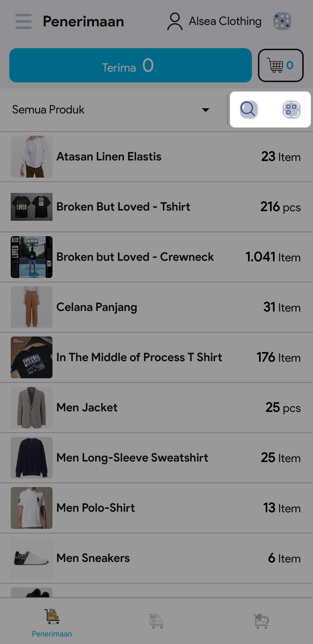Open Broken But Loved - Tshirt item
Image resolution: width=313 pixels, height=644 pixels.
tap(156, 207)
